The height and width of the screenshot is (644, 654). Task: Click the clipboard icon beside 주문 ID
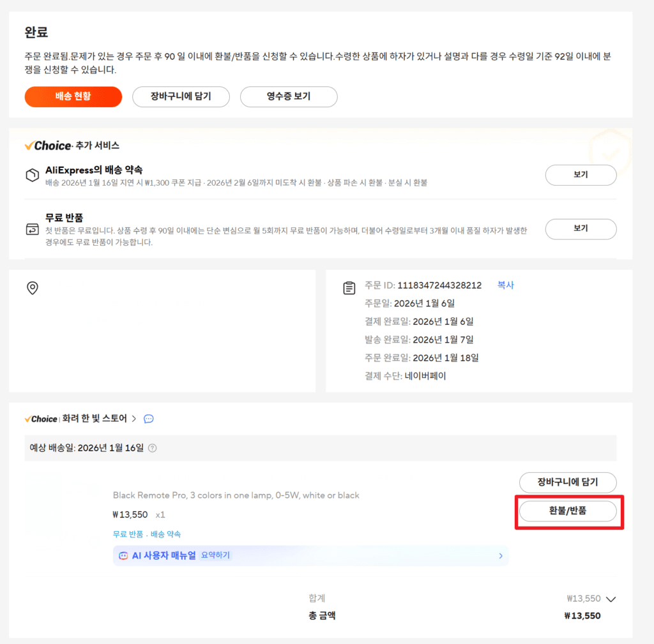coord(349,288)
